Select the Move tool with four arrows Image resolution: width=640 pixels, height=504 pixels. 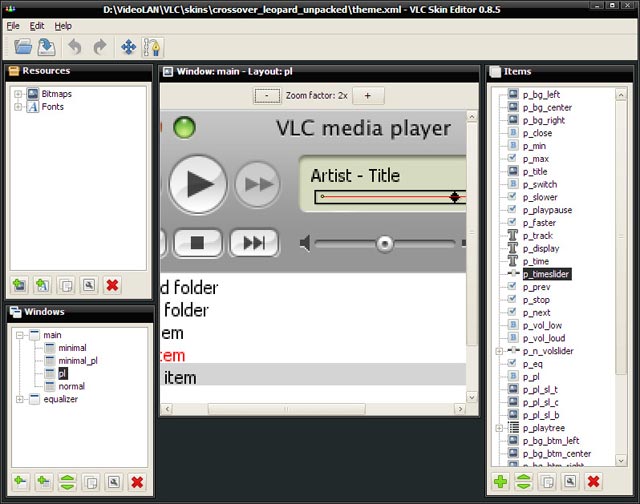click(129, 47)
